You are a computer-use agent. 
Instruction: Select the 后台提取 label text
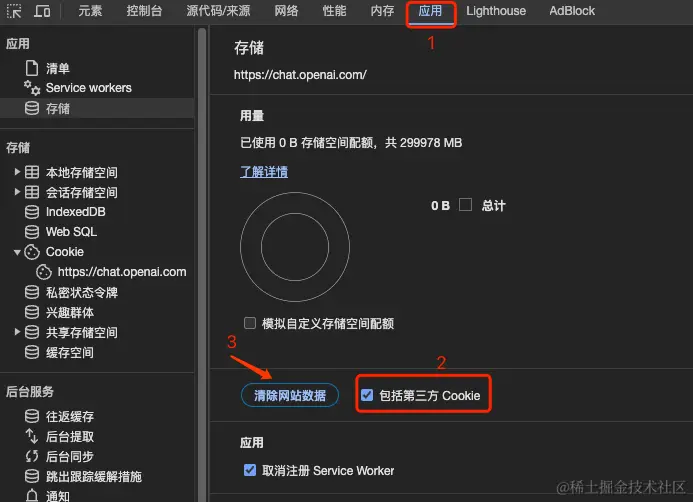tap(70, 436)
